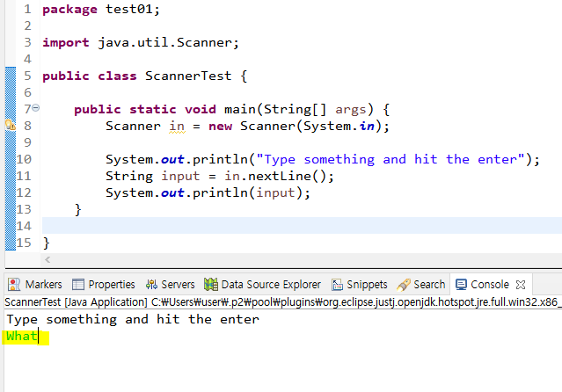Click the Servers tab icon
Screen dimensions: 562x392
151,285
